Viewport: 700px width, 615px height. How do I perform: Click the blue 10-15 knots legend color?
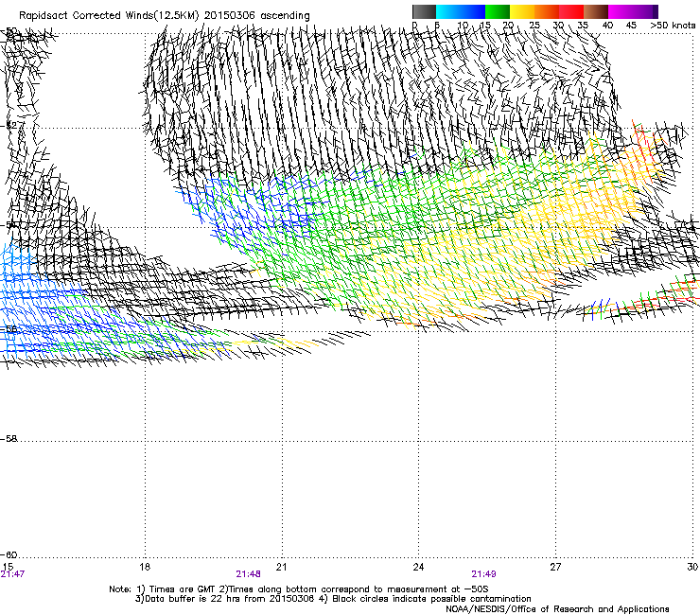473,11
